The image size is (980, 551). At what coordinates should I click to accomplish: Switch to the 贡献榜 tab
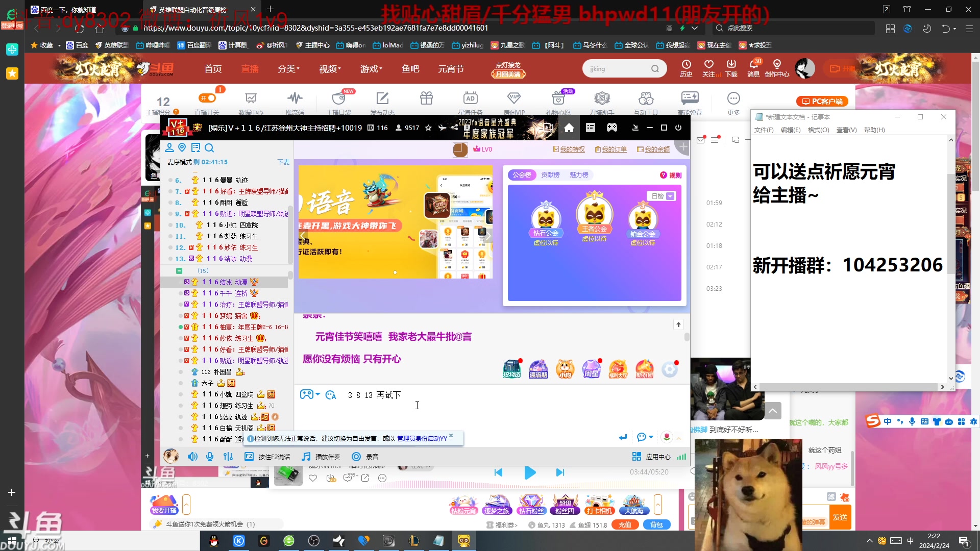pos(550,175)
